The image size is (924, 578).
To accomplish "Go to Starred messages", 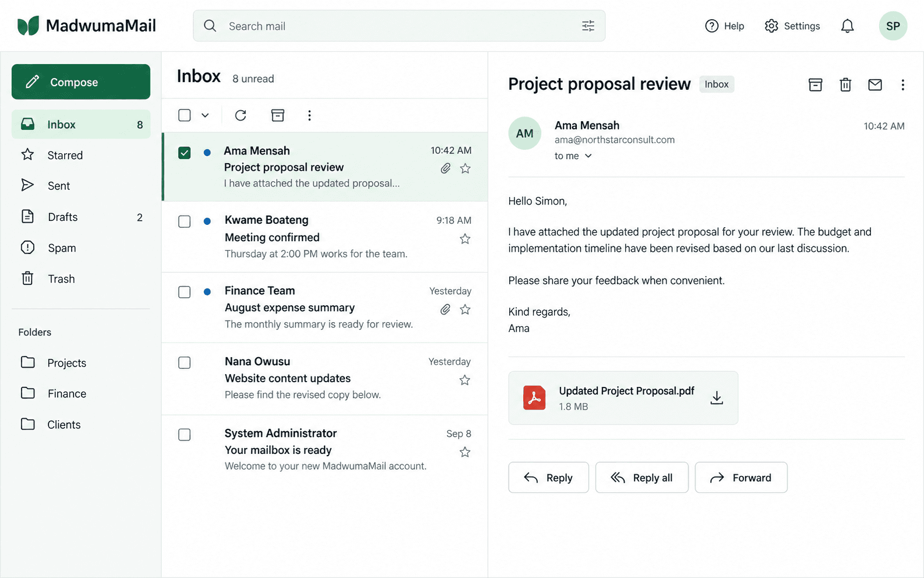I will (81, 155).
